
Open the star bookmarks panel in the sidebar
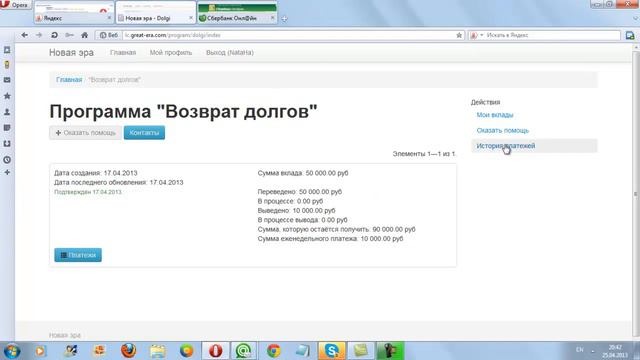[x=7, y=96]
